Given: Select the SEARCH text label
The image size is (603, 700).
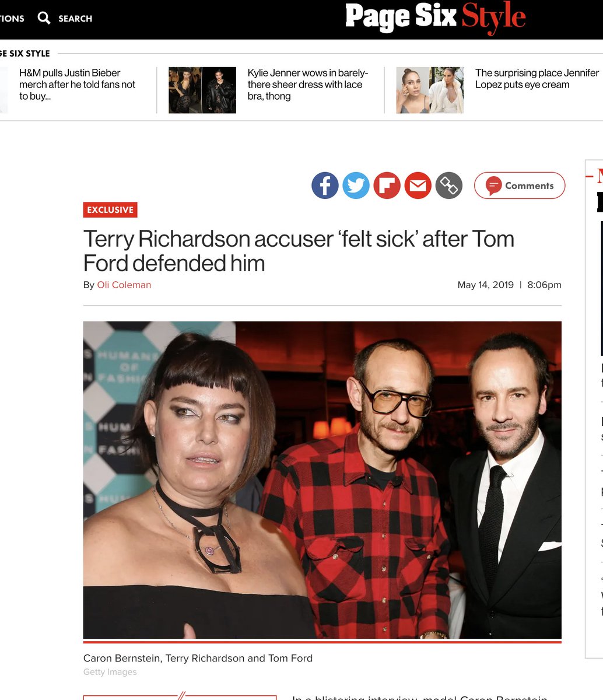Looking at the screenshot, I should [x=75, y=19].
